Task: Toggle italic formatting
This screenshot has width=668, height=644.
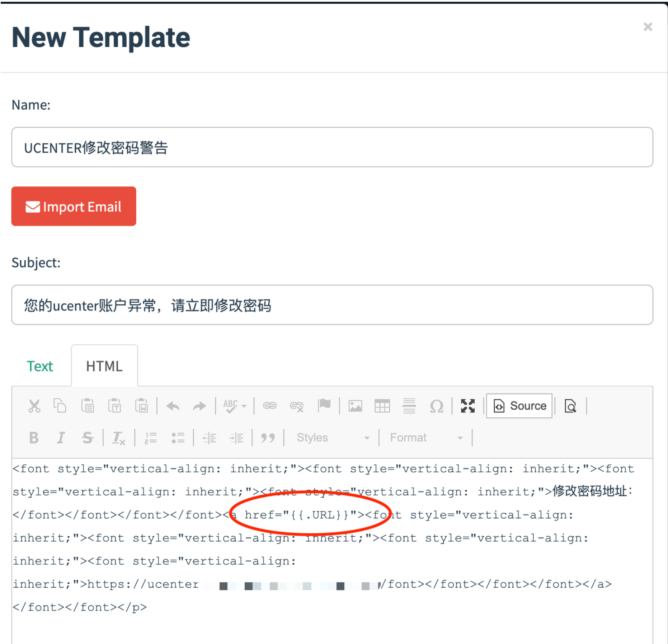Action: pos(61,438)
